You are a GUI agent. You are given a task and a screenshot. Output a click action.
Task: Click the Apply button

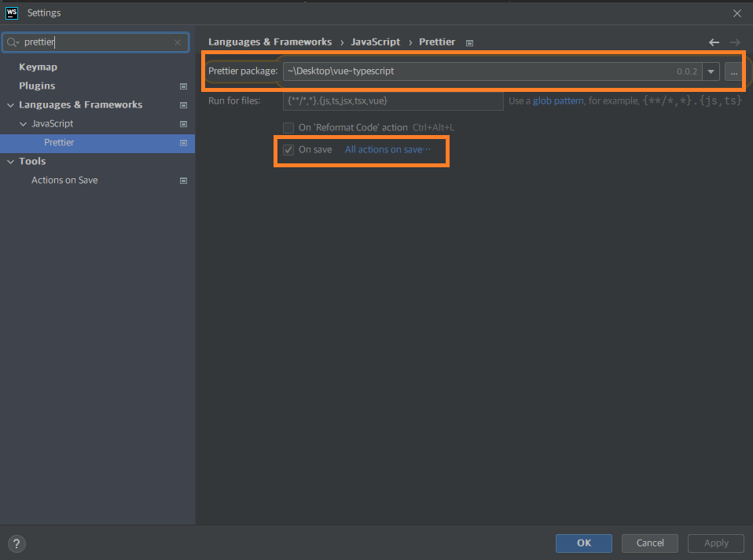[x=716, y=544]
